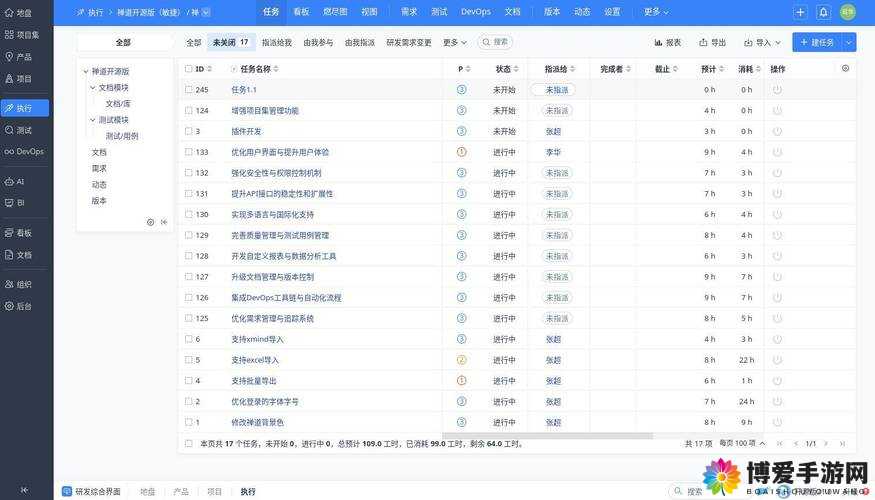Check the box for task 245
The width and height of the screenshot is (875, 500).
pyautogui.click(x=189, y=89)
